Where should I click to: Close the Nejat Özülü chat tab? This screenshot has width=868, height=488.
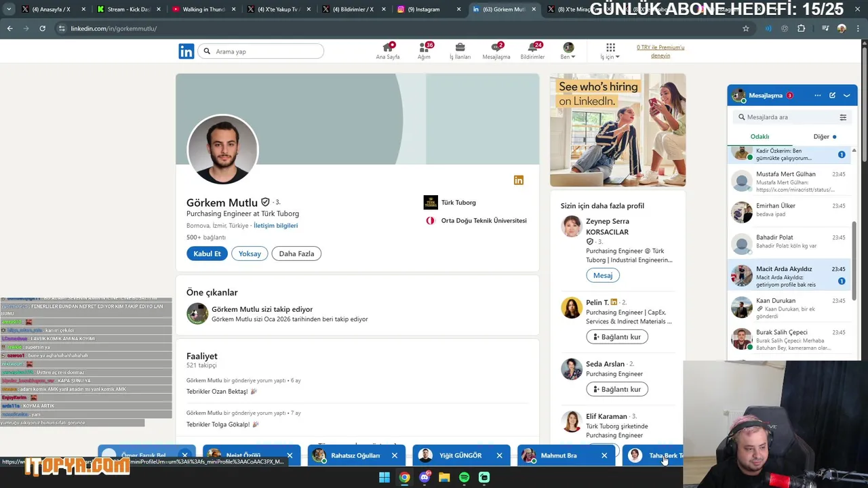pyautogui.click(x=290, y=455)
